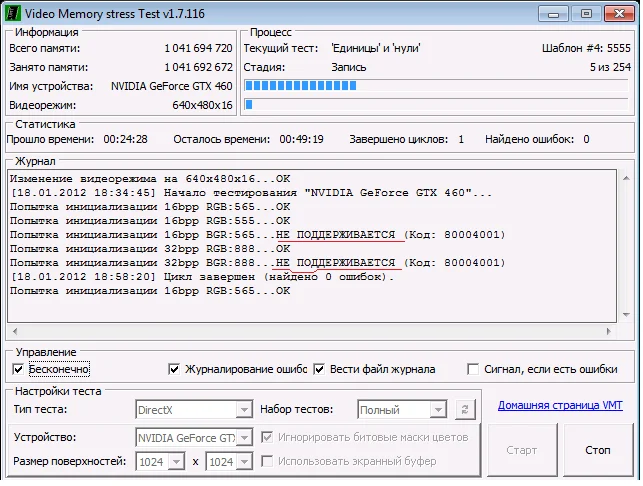Click log line '16bpp BGR:565...НЕ ПОДДЕРЖИВАЕТСЯ'
The image size is (643, 486).
pos(258,235)
